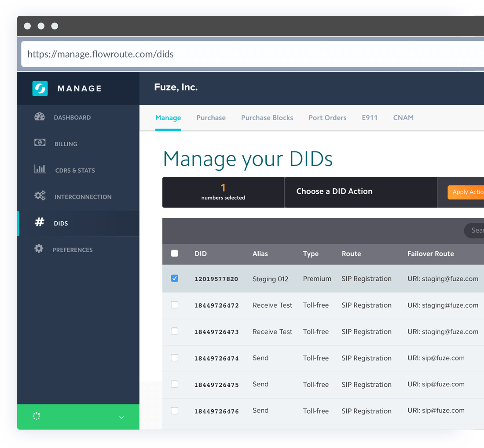The height and width of the screenshot is (448, 484).
Task: Open the Preferences sidebar link
Action: (73, 250)
